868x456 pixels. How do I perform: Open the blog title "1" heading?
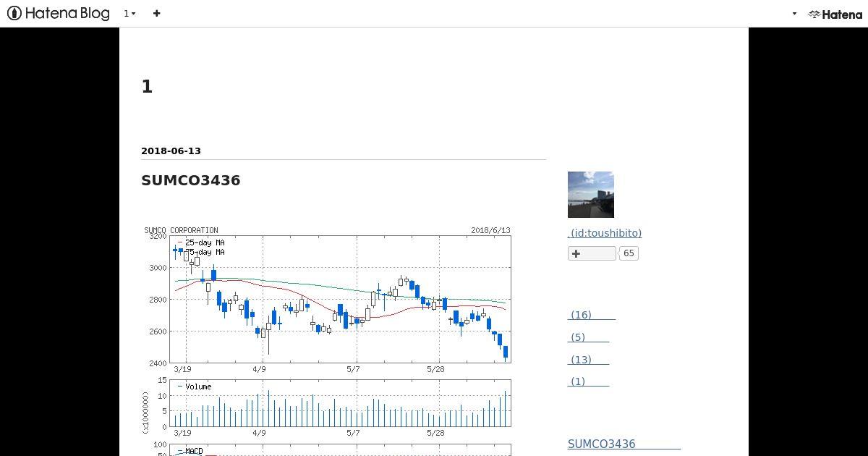[x=147, y=86]
